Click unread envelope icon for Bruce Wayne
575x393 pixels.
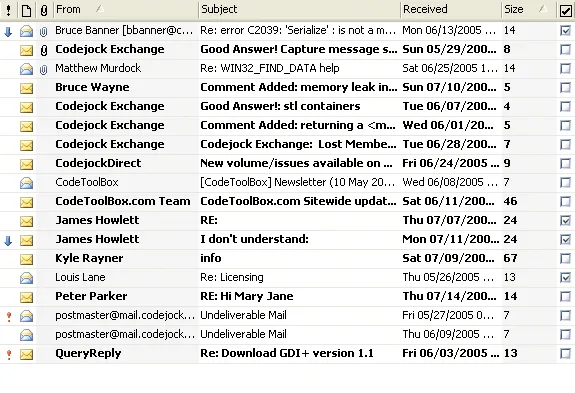pyautogui.click(x=26, y=88)
